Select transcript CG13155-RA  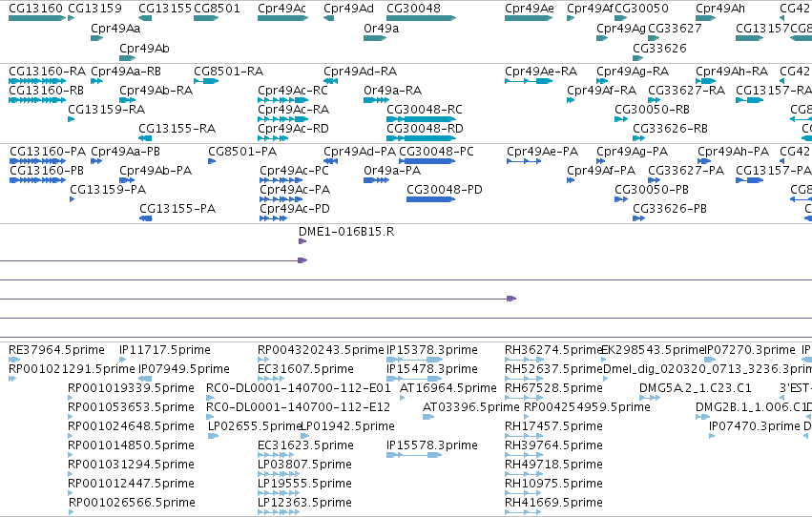177,129
